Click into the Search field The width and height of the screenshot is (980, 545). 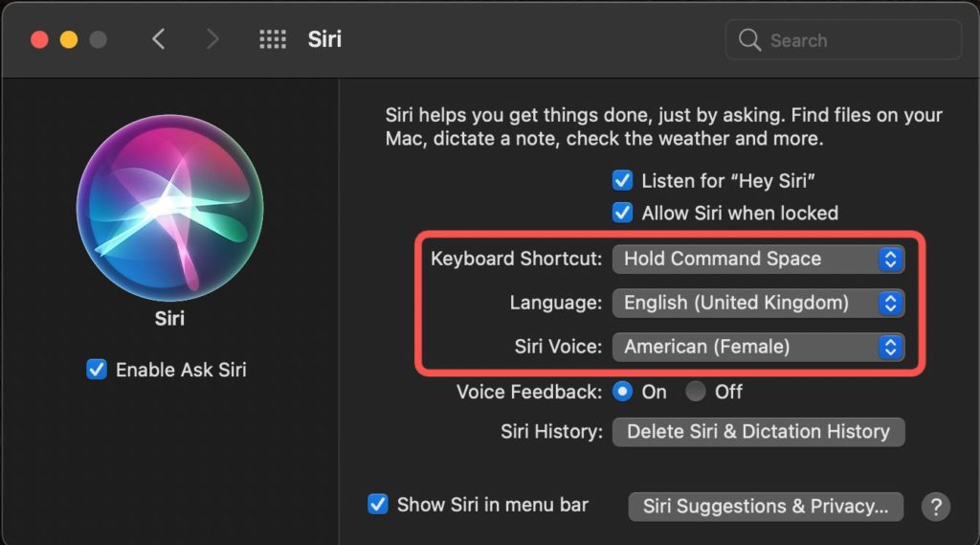click(x=843, y=40)
